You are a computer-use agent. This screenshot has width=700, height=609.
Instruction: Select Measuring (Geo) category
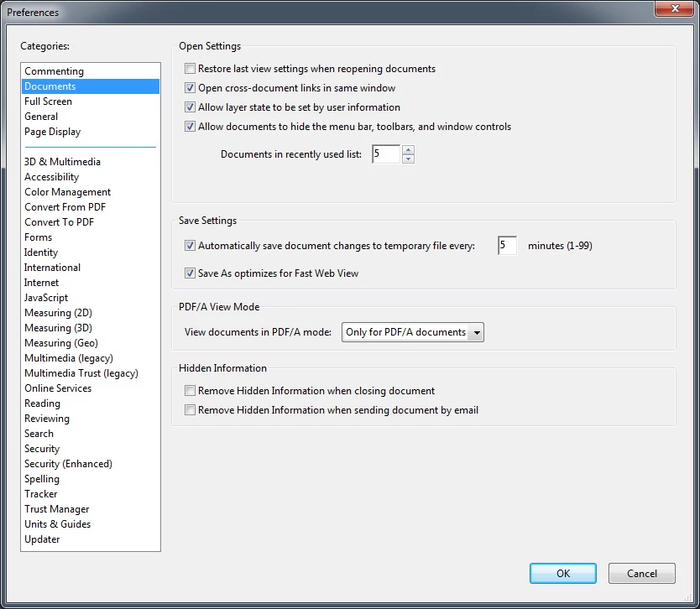[91, 343]
